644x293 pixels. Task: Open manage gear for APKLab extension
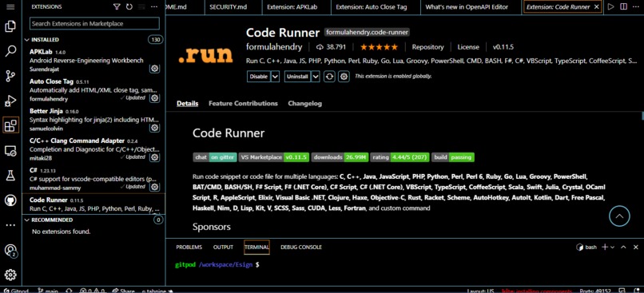click(154, 69)
